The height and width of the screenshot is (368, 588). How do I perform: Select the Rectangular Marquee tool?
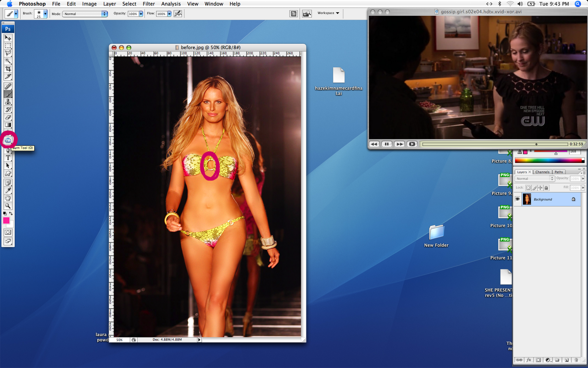(x=8, y=46)
